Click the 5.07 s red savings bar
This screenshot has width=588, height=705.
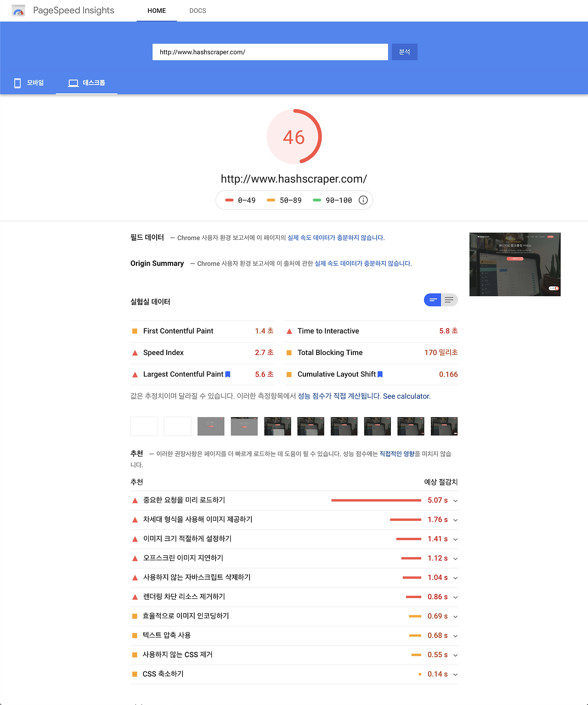[376, 500]
